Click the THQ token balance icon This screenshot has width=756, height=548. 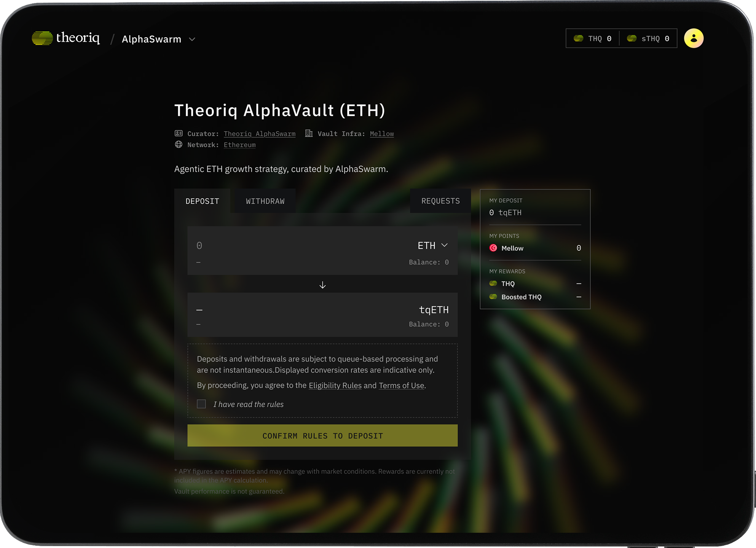pos(578,38)
